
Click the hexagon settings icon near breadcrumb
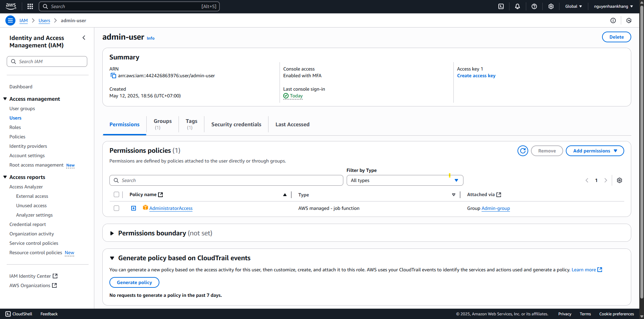(629, 20)
